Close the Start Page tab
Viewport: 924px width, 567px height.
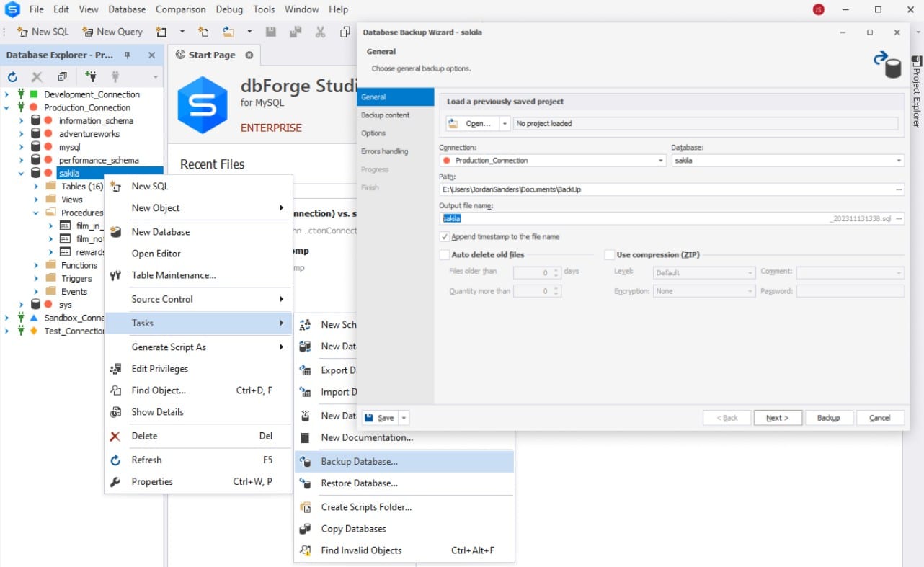point(249,55)
